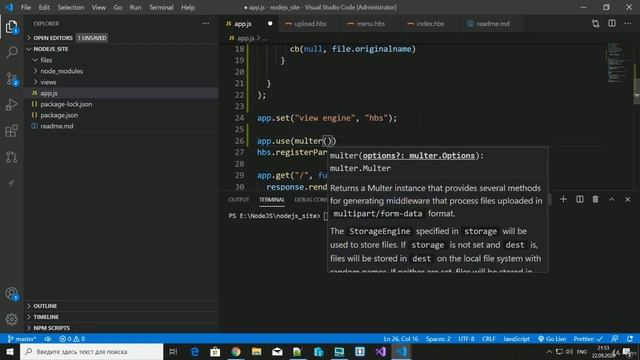Open the Windows Start menu
This screenshot has width=640, height=360.
(10, 351)
